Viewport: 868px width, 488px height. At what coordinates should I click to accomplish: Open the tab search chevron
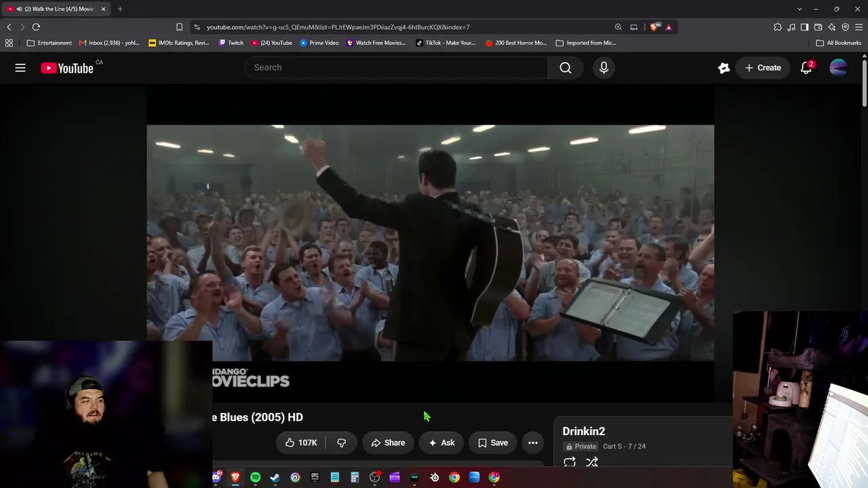800,9
